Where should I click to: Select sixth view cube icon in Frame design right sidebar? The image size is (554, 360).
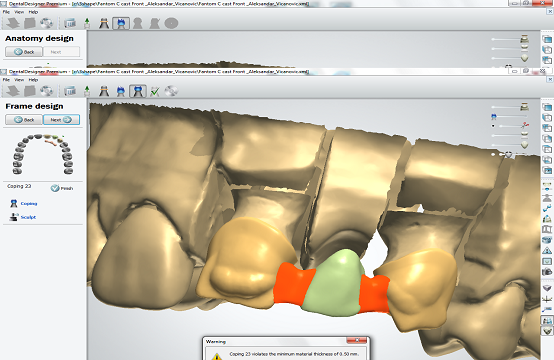click(x=547, y=160)
